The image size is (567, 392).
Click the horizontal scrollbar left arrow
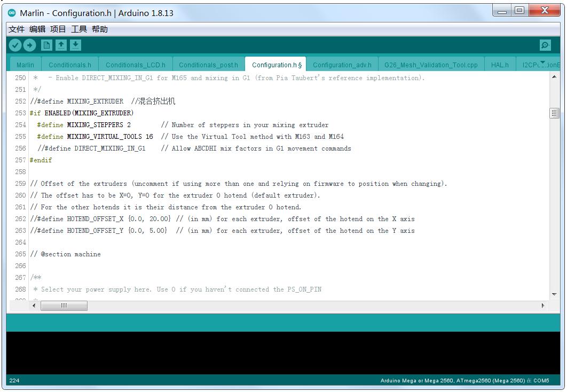pos(34,305)
